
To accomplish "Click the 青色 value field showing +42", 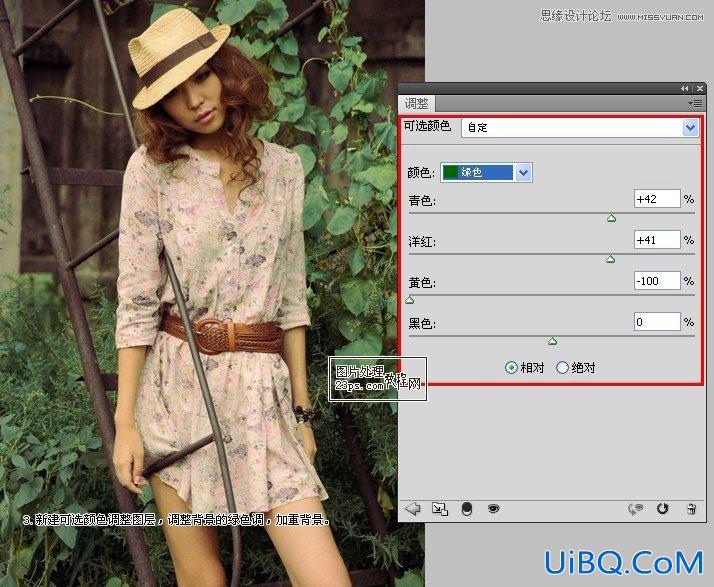I will click(x=657, y=199).
